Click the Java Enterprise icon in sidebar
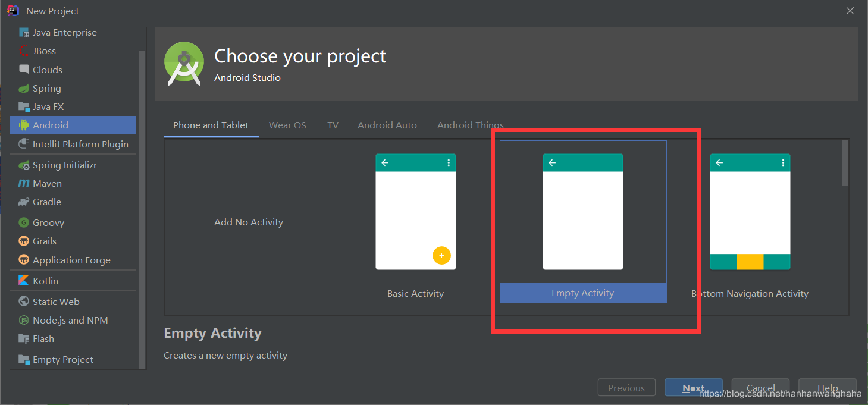The height and width of the screenshot is (405, 868). pos(24,33)
